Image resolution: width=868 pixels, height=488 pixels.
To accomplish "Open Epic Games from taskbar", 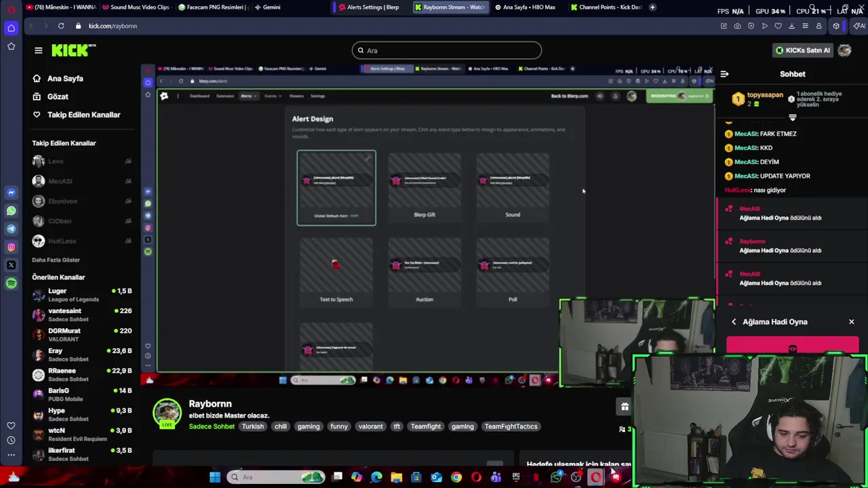I will (516, 477).
